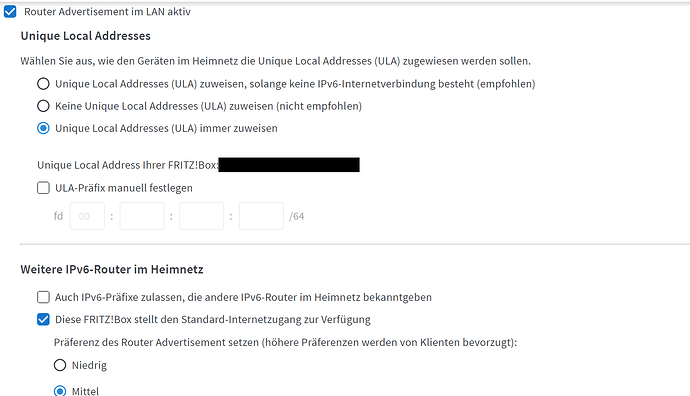Check Auch IPv6-Präfixe zulassen checkbox
Image resolution: width=690 pixels, height=396 pixels.
[43, 297]
